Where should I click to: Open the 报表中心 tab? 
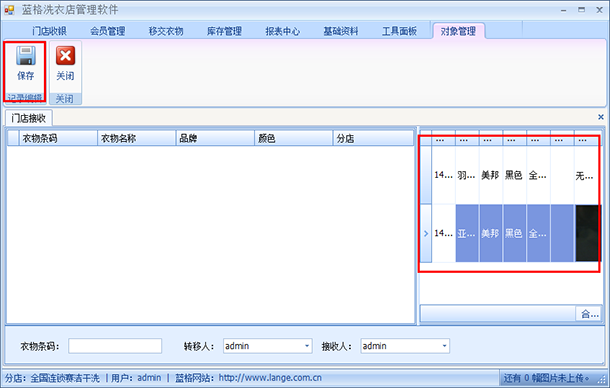(283, 31)
